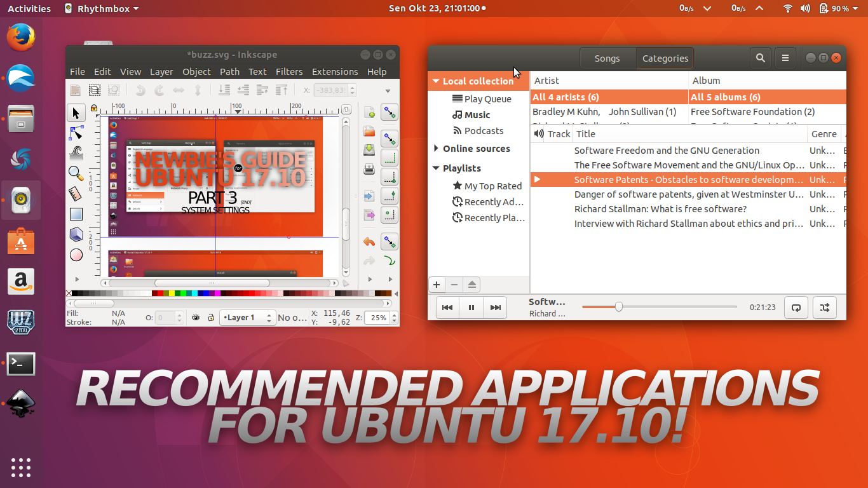The width and height of the screenshot is (868, 488).
Task: Choose the Rectangle tool in Inkscape
Action: point(76,214)
